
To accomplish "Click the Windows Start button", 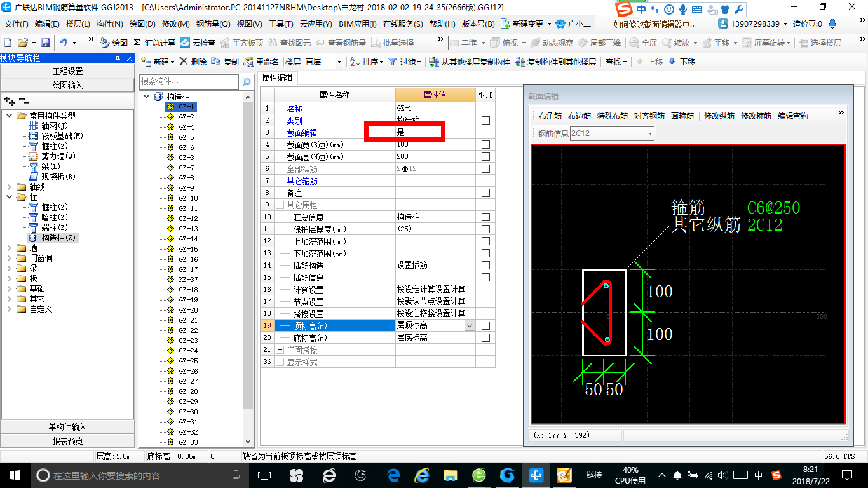I will [14, 475].
